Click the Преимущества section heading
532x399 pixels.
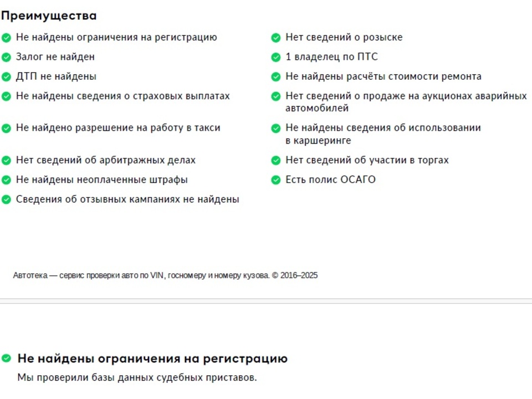tap(49, 16)
